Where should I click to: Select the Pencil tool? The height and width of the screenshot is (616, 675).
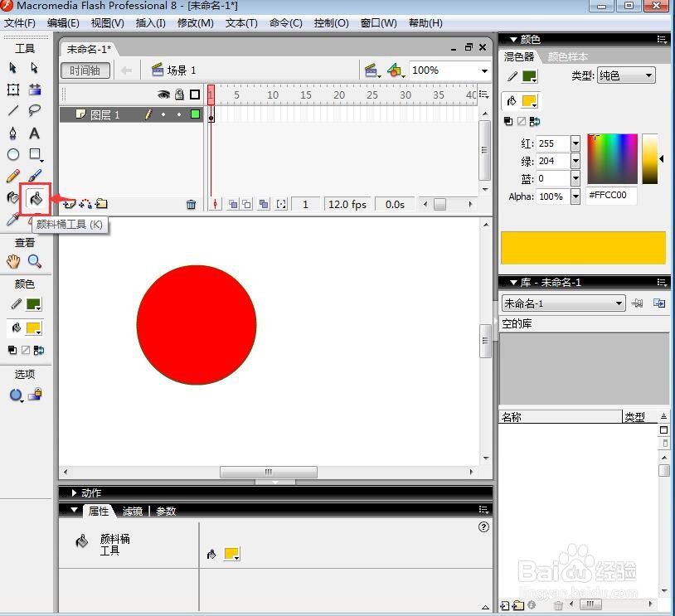(13, 176)
